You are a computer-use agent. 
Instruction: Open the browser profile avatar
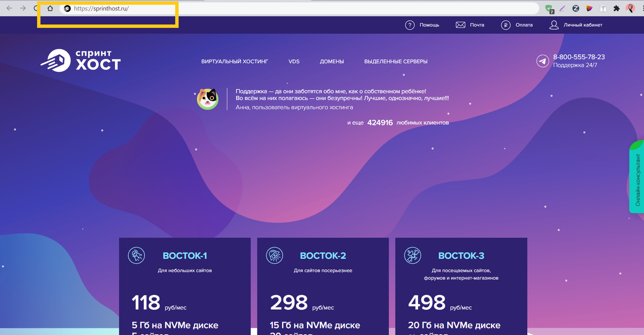(x=631, y=9)
